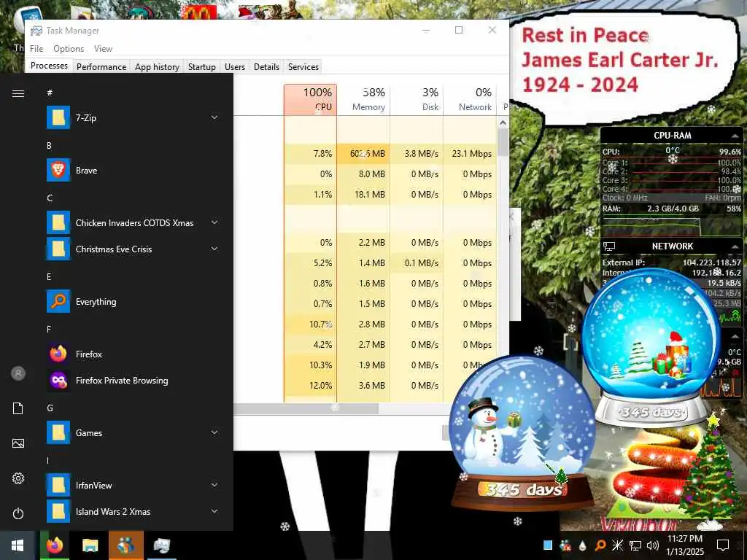This screenshot has height=560, width=747.
Task: Click the Everything magnifier tray icon
Action: pyautogui.click(x=600, y=545)
